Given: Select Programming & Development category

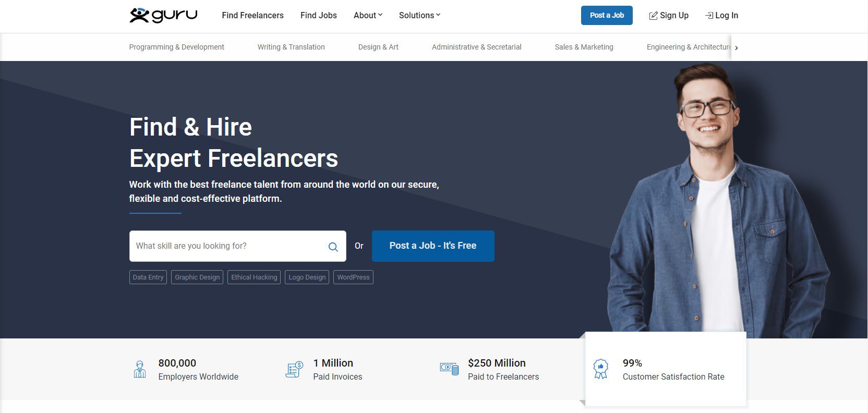Looking at the screenshot, I should click(176, 47).
